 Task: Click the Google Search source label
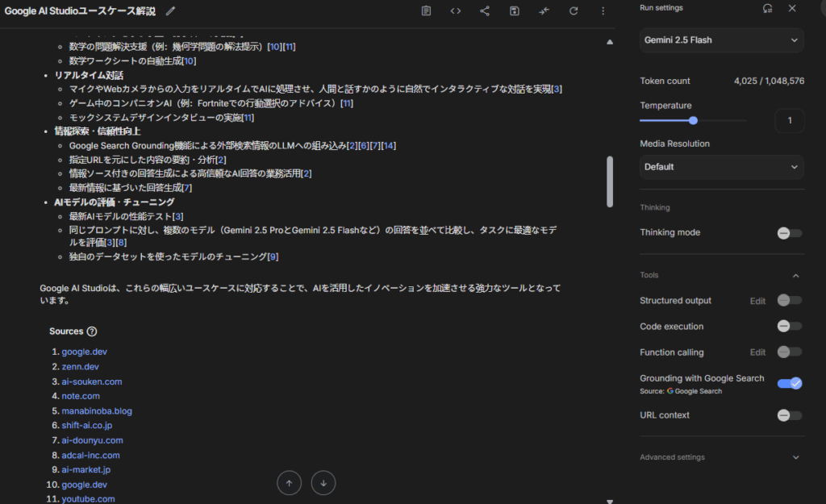pyautogui.click(x=695, y=391)
